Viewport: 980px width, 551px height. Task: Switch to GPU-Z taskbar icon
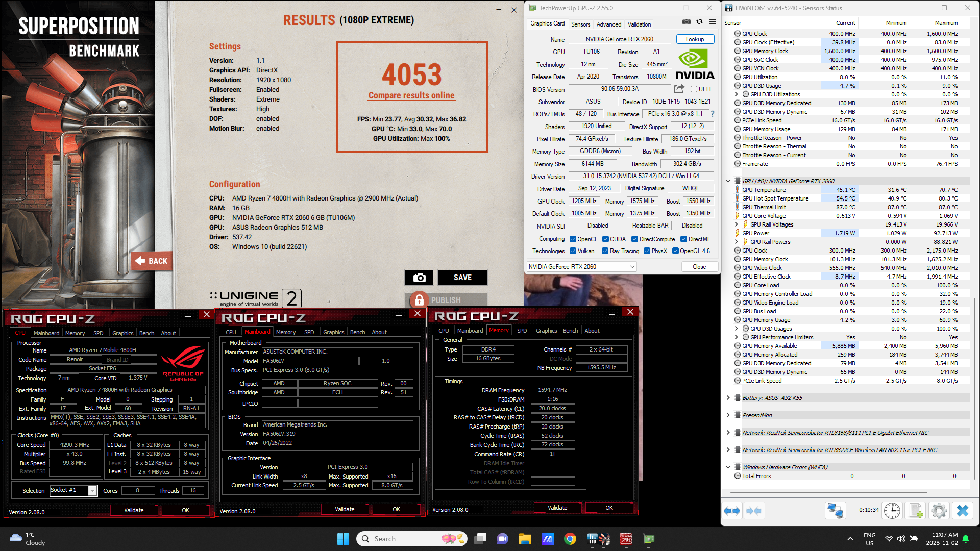pos(649,539)
